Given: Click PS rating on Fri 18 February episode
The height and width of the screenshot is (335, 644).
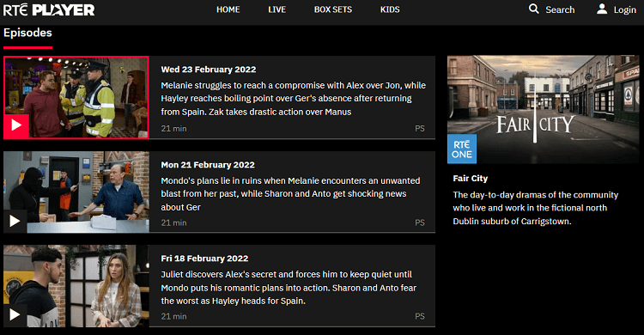Looking at the screenshot, I should [x=419, y=316].
